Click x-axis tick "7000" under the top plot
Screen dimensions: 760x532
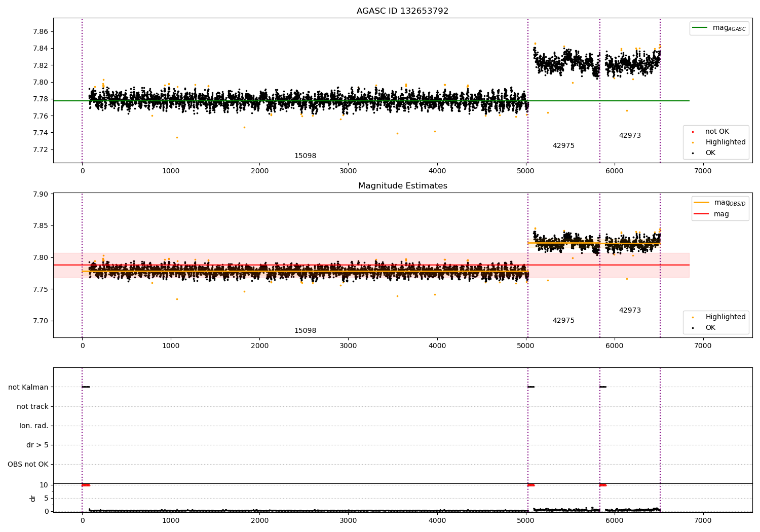(703, 171)
